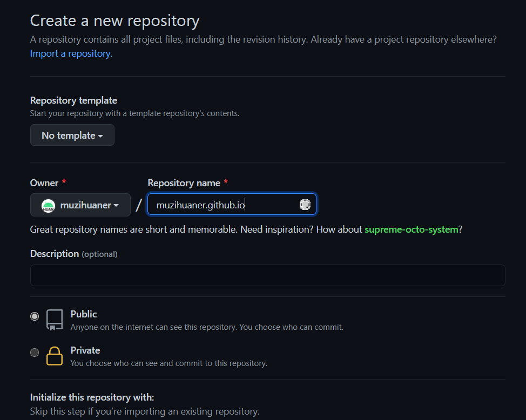
Task: Select the Private radio button
Action: (35, 353)
